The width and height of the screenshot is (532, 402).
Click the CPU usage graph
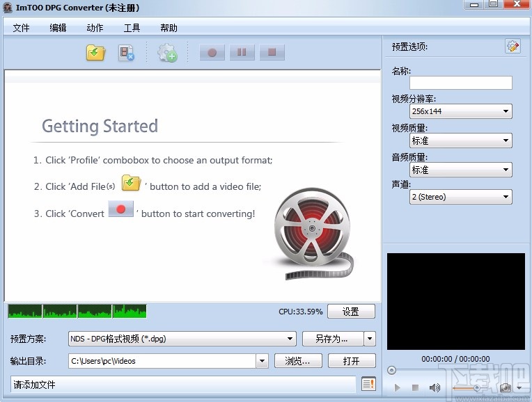[77, 311]
